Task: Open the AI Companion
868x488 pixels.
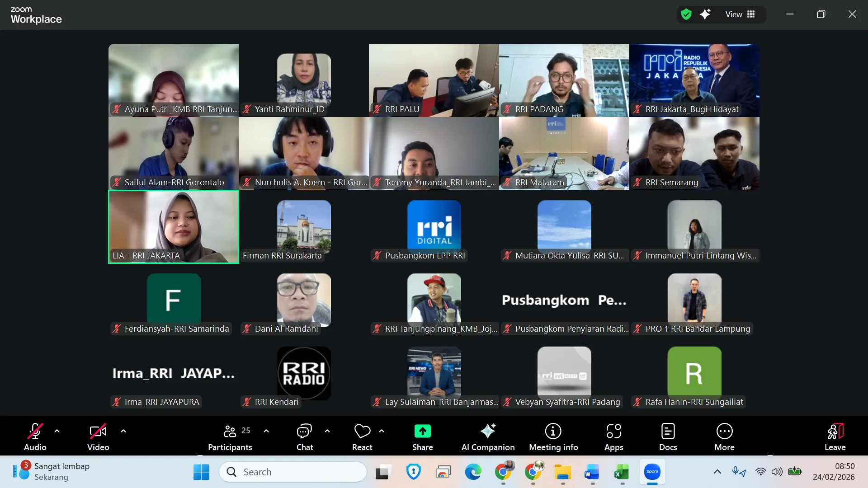Action: 488,436
